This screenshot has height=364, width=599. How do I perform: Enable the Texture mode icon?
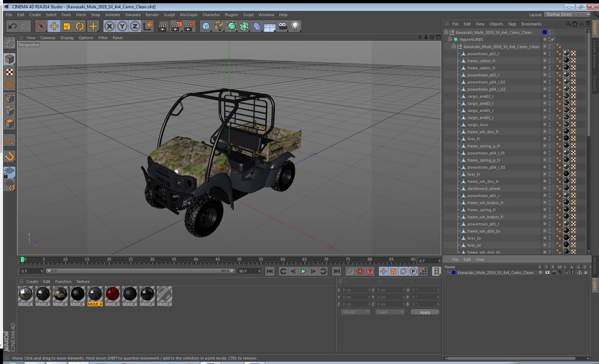pyautogui.click(x=9, y=72)
